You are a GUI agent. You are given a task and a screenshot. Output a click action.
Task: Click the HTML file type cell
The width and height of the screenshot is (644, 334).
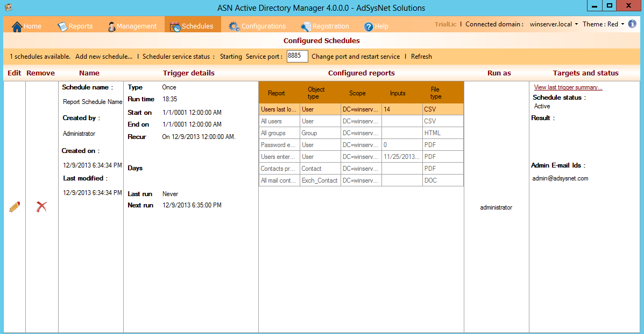click(x=443, y=133)
